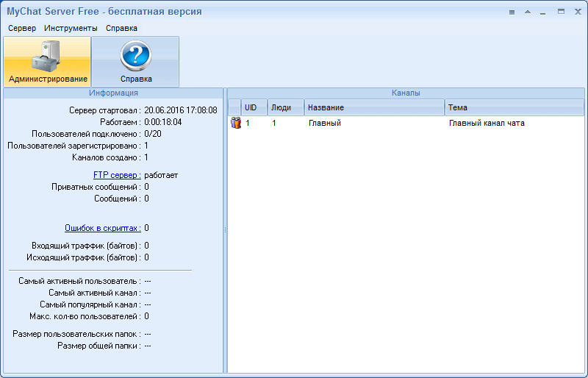The width and height of the screenshot is (588, 378).
Task: Select the Размер общей папки label
Action: click(99, 346)
